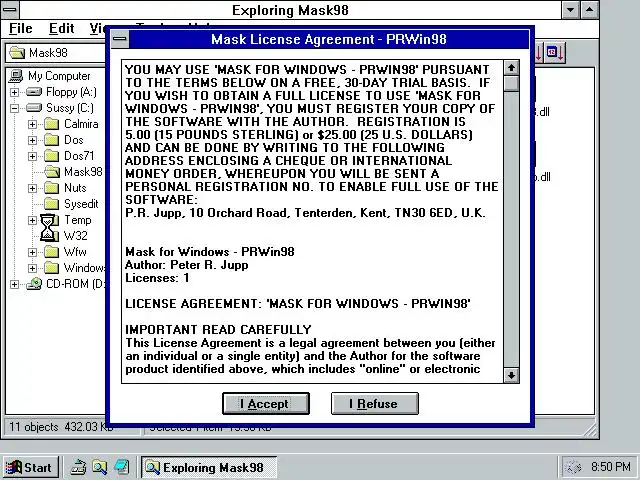Image resolution: width=640 pixels, height=480 pixels.
Task: Open the Mask98 folder address dropdown
Action: coord(57,53)
